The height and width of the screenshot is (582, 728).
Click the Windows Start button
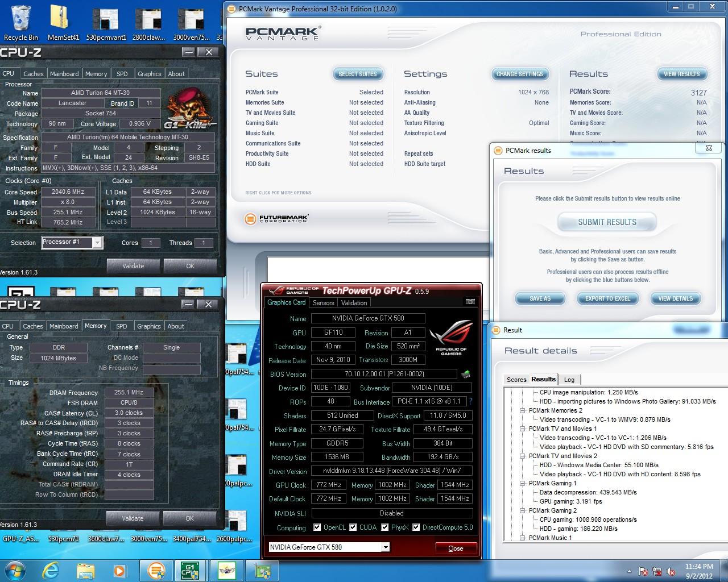point(15,571)
